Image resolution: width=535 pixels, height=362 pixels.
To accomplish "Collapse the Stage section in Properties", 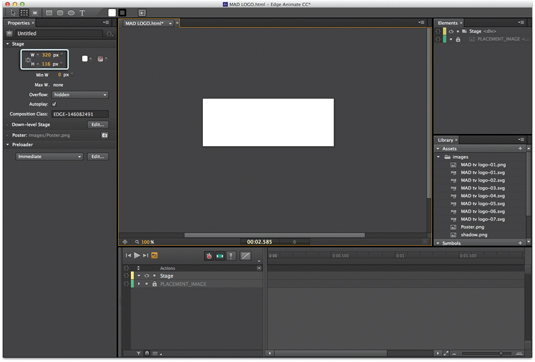I will pos(8,44).
